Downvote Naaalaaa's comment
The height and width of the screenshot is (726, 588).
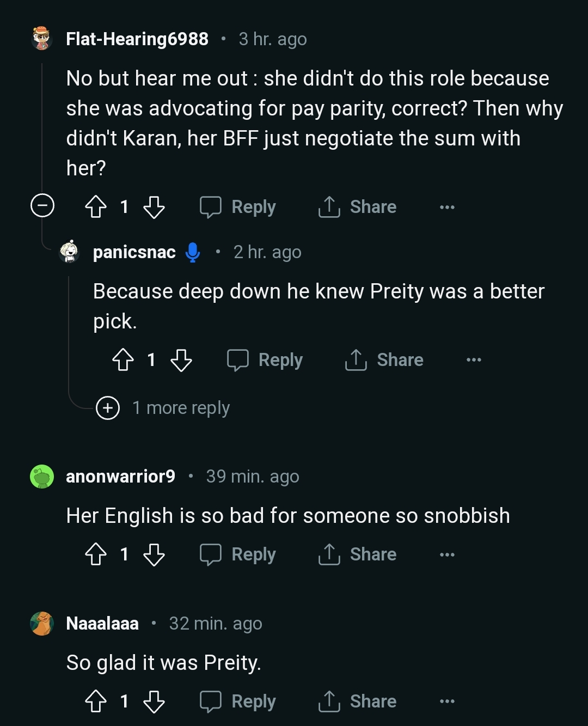154,701
